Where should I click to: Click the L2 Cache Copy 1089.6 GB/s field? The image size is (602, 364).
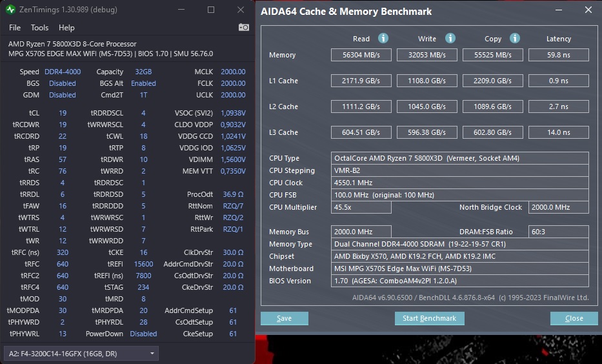click(492, 106)
